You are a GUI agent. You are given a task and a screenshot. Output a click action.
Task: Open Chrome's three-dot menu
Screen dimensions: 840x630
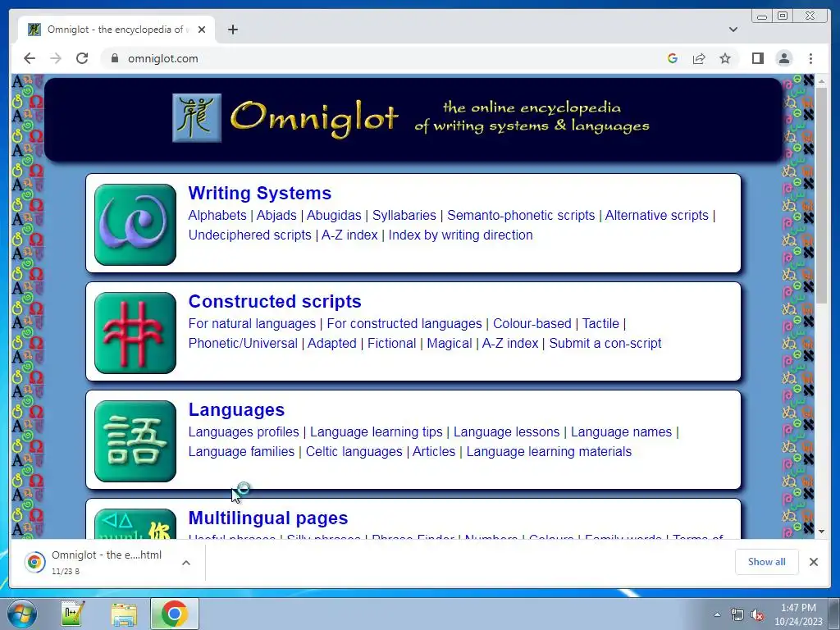(x=810, y=58)
